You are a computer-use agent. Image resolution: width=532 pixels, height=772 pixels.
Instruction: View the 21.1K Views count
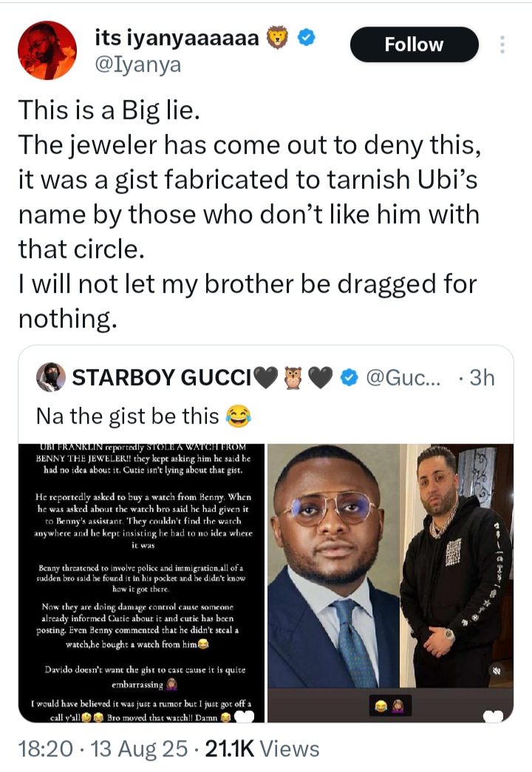[x=261, y=749]
